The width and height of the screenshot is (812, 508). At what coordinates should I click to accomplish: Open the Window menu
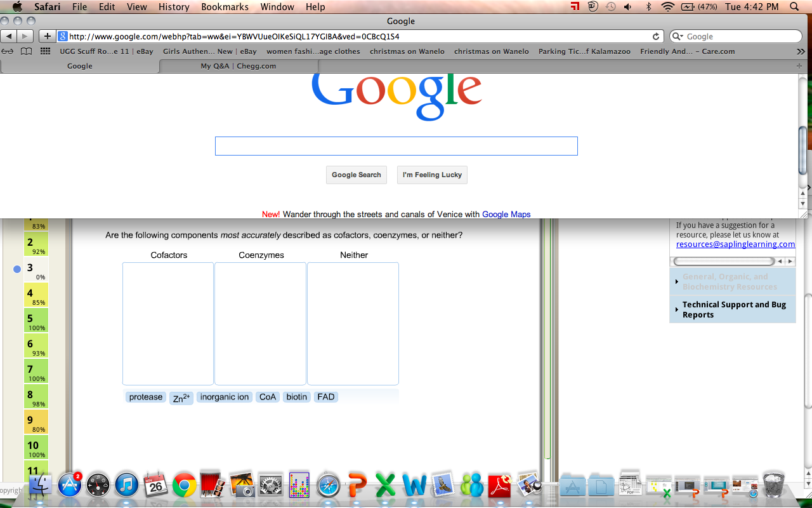[x=277, y=7]
